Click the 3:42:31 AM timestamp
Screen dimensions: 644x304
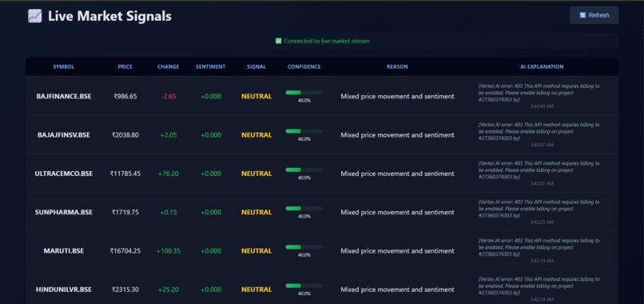(x=542, y=184)
